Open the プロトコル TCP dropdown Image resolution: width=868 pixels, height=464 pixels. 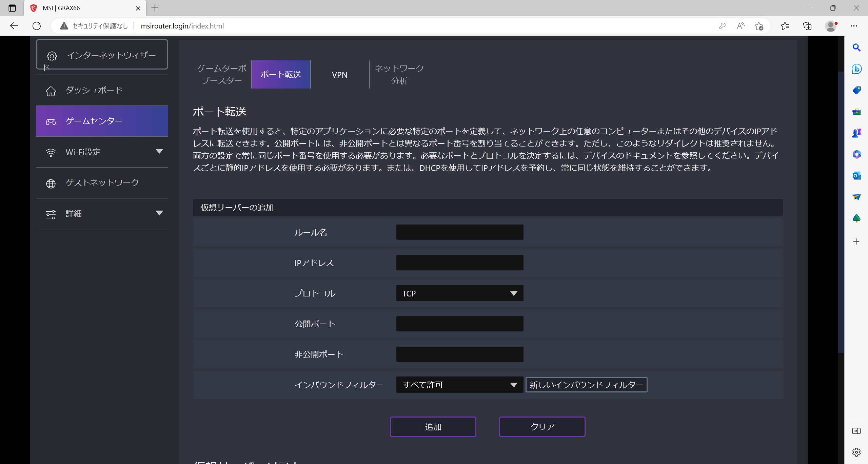(460, 293)
